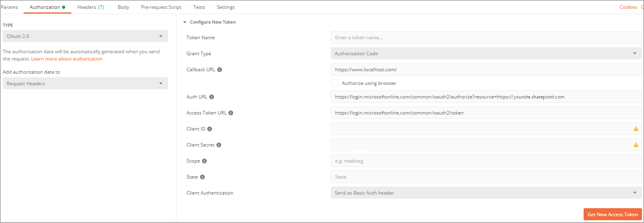Enable the Authorize using browser checkbox
Viewport: 644px width, 223px height.
click(334, 83)
